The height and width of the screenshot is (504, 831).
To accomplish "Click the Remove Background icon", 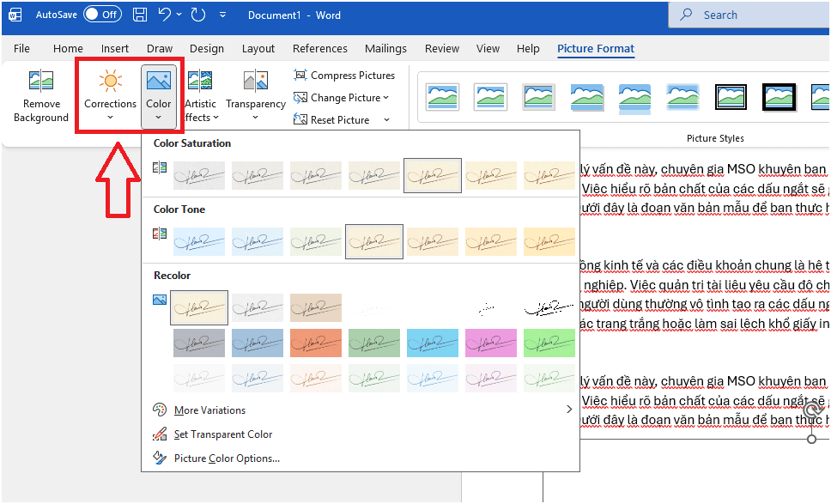I will click(40, 82).
